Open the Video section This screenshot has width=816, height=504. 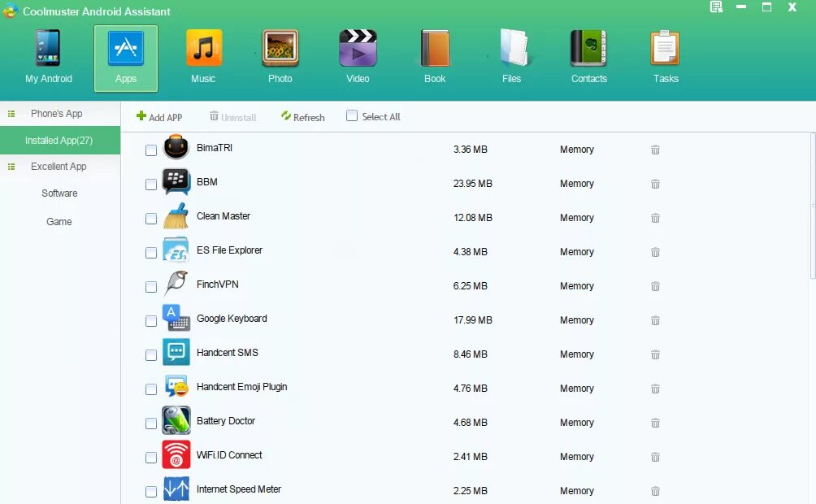(358, 57)
